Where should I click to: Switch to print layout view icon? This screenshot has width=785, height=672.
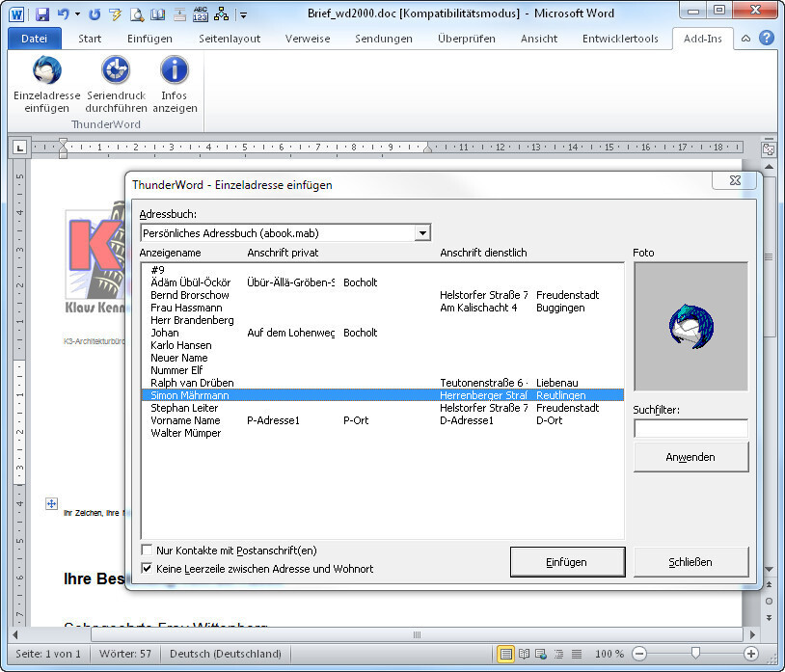[x=506, y=654]
